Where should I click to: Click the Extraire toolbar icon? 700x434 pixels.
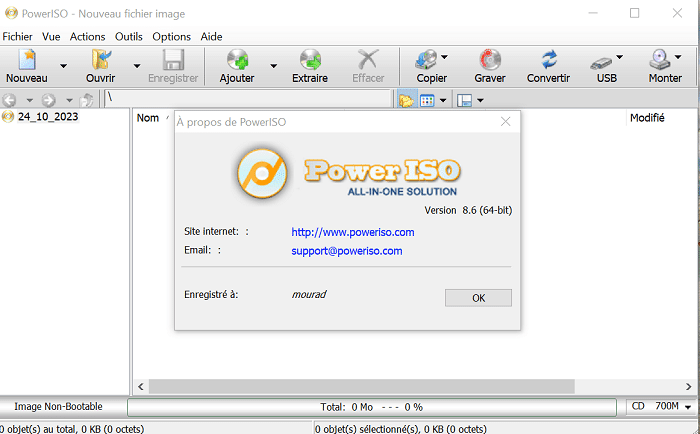click(x=310, y=60)
